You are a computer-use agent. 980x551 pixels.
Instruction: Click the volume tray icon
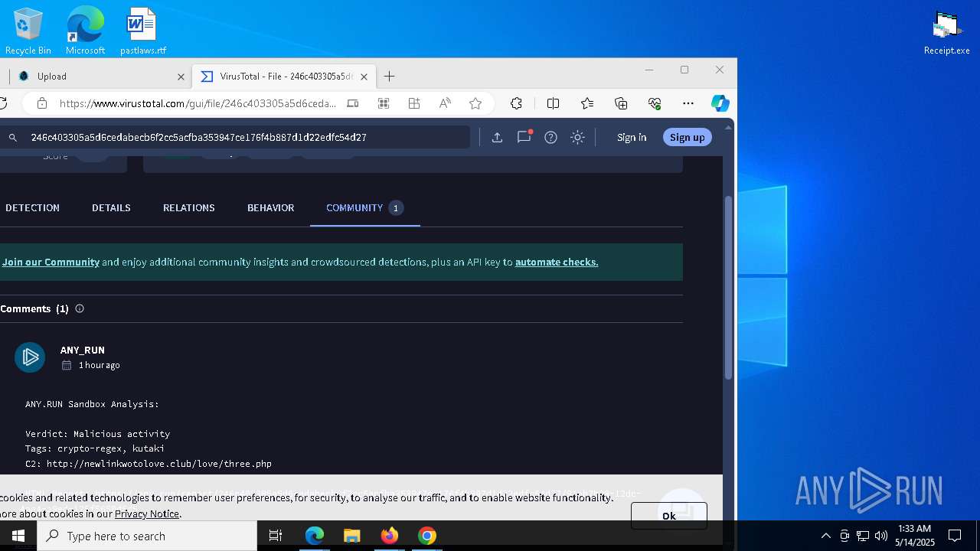(881, 536)
